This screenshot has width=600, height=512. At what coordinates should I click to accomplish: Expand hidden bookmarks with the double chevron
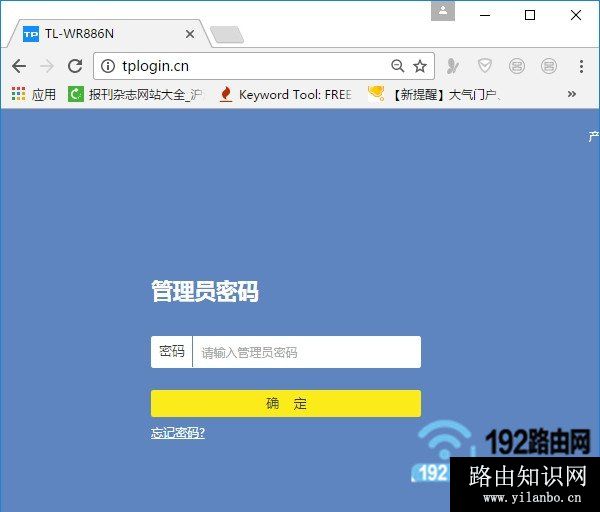572,94
